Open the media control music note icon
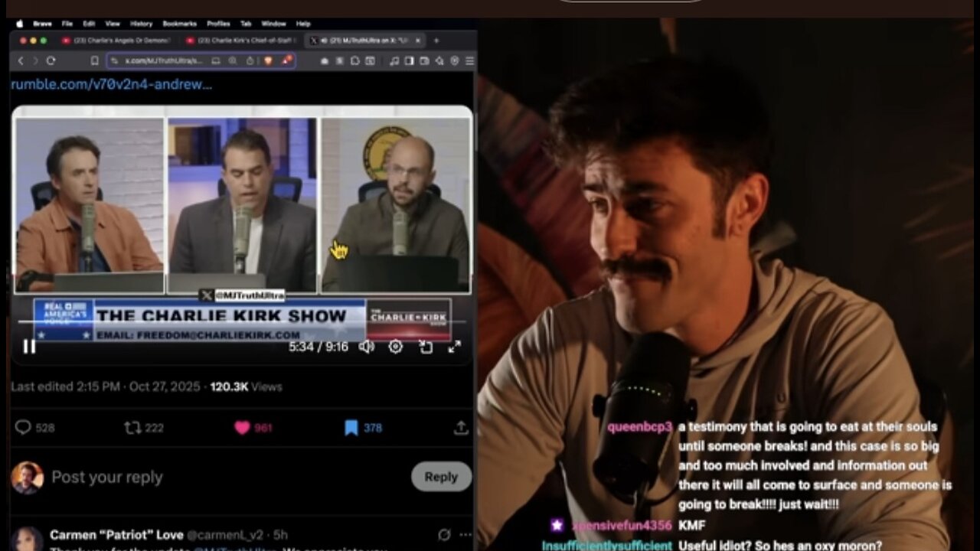Viewport: 980px width, 551px height. pos(394,60)
